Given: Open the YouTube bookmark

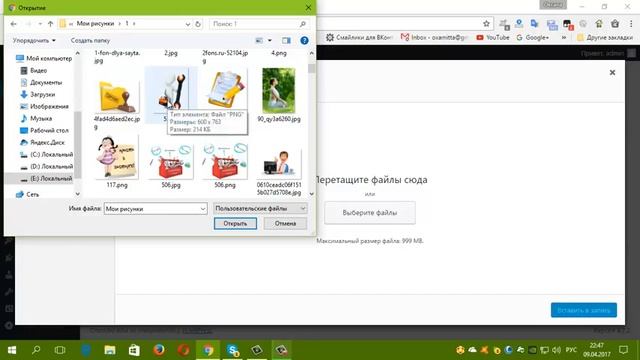Looking at the screenshot, I should pos(493,38).
